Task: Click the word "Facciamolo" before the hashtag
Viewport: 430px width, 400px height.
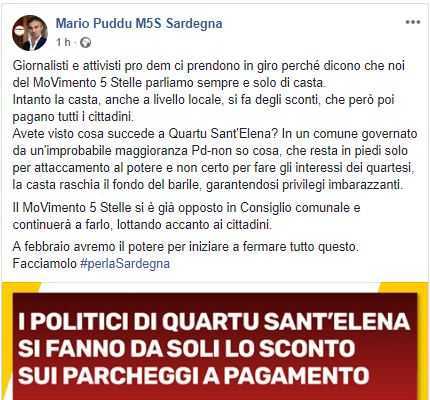Action: (x=45, y=264)
